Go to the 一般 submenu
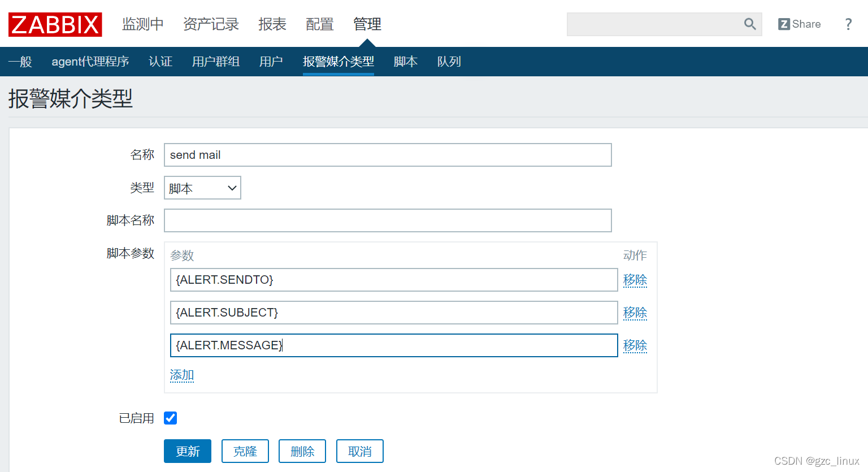Image resolution: width=868 pixels, height=472 pixels. pos(20,61)
